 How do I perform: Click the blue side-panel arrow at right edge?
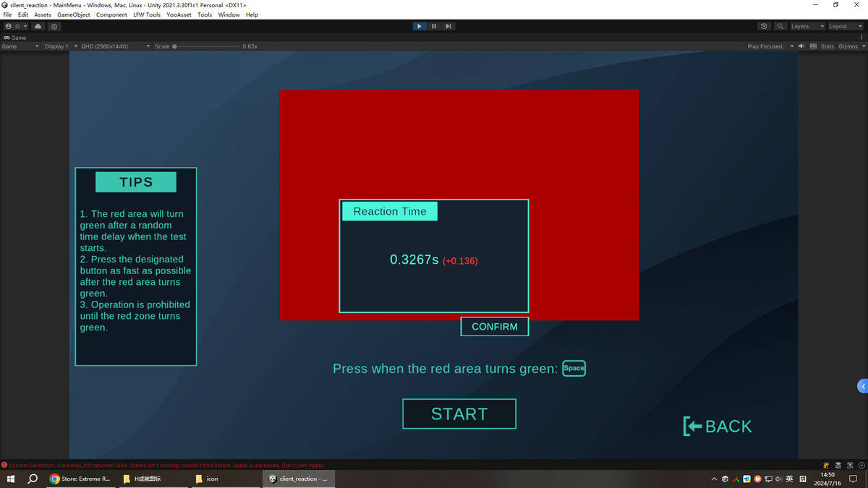pyautogui.click(x=862, y=386)
